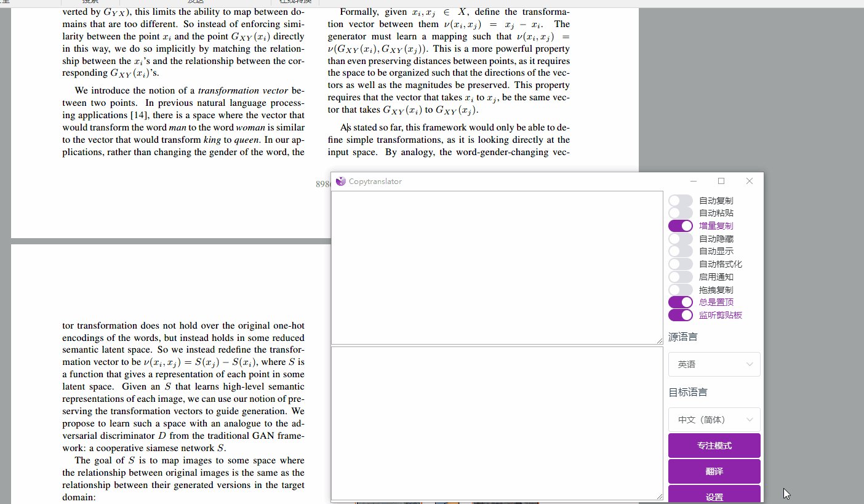Enable the 启用通知 toggle
The image size is (864, 504).
(x=681, y=277)
